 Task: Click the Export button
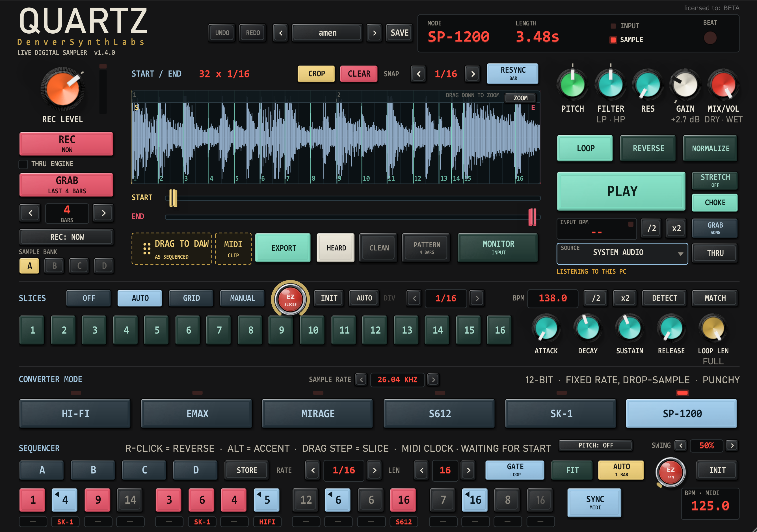click(283, 248)
